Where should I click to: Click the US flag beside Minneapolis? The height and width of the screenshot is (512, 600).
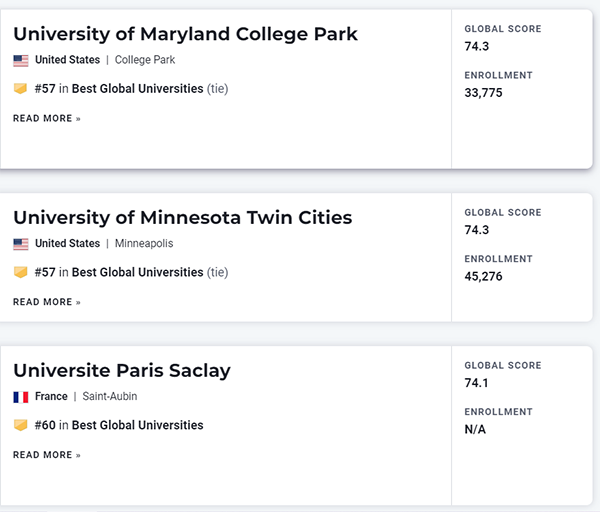pos(21,244)
